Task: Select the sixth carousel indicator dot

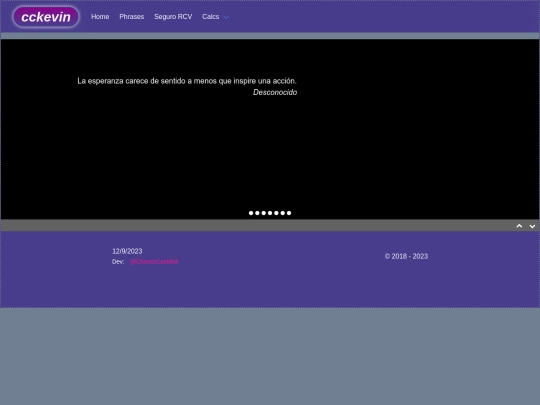Action: (x=283, y=213)
